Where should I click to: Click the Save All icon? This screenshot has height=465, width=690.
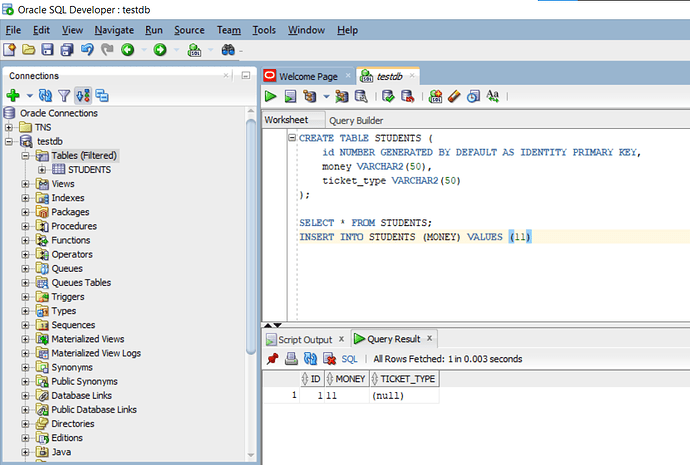point(67,50)
